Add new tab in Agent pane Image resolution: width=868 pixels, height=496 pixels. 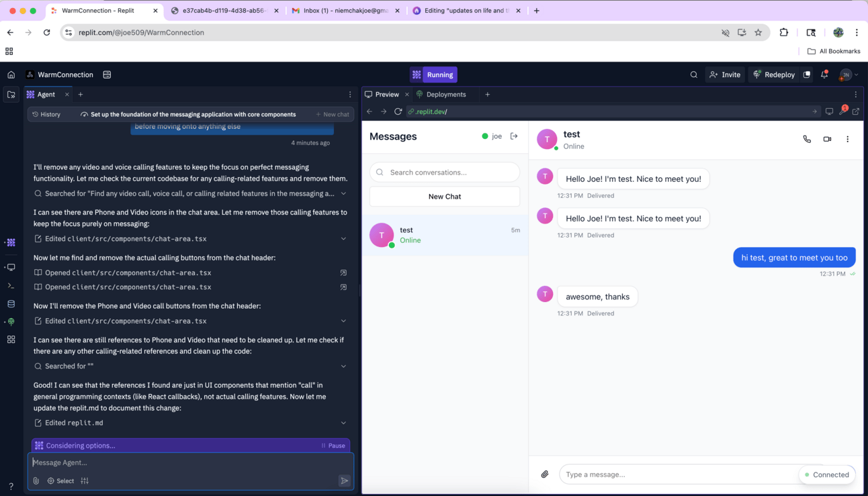pyautogui.click(x=80, y=95)
